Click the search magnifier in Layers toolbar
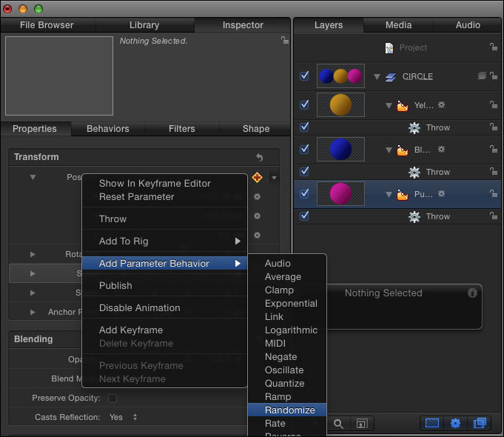The height and width of the screenshot is (437, 504). point(338,424)
